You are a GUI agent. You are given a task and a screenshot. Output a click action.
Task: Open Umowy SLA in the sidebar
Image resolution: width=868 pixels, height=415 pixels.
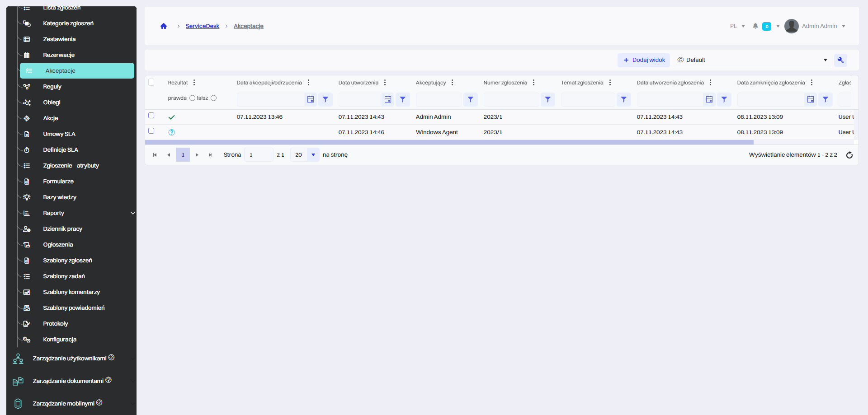tap(59, 134)
